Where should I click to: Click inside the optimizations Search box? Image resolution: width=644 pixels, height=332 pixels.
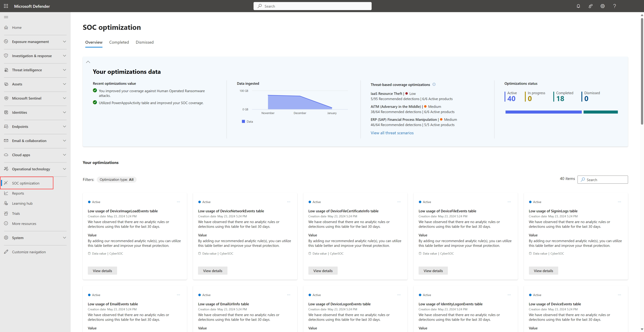click(x=603, y=180)
